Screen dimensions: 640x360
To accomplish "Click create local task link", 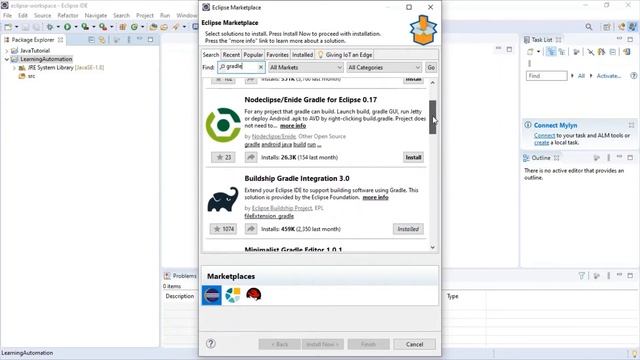I will point(541,142).
